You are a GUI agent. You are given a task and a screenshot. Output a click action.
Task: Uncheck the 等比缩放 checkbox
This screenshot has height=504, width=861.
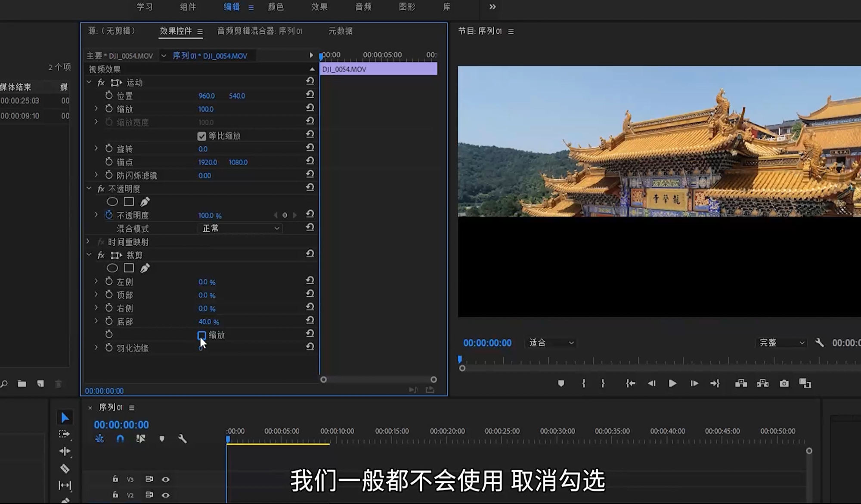[x=201, y=136]
